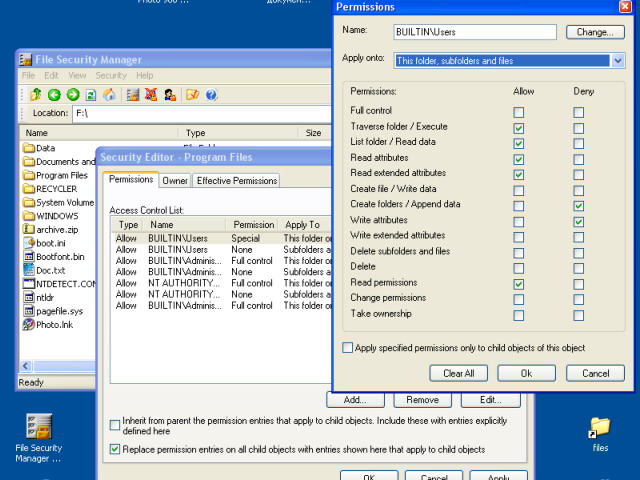Screen dimensions: 640x480
Task: Select the archive.zip file icon
Action: tap(28, 229)
